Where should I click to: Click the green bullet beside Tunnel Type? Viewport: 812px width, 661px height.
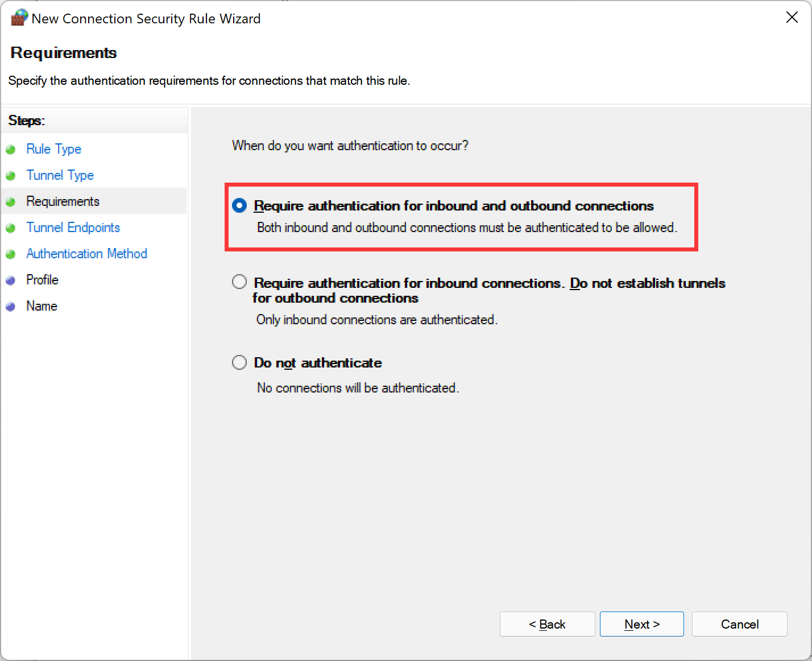tap(10, 176)
